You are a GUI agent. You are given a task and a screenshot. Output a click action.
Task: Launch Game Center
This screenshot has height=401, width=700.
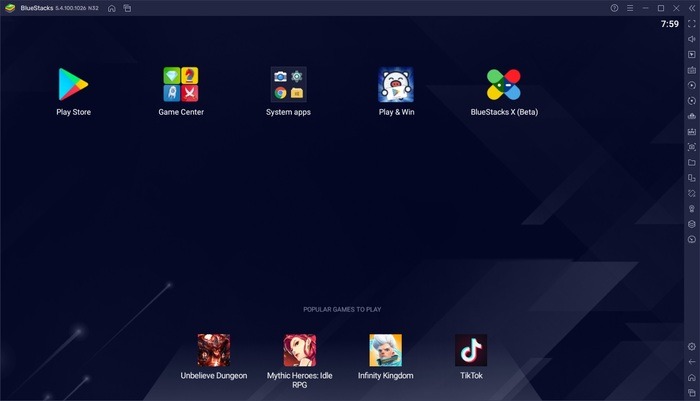(181, 84)
